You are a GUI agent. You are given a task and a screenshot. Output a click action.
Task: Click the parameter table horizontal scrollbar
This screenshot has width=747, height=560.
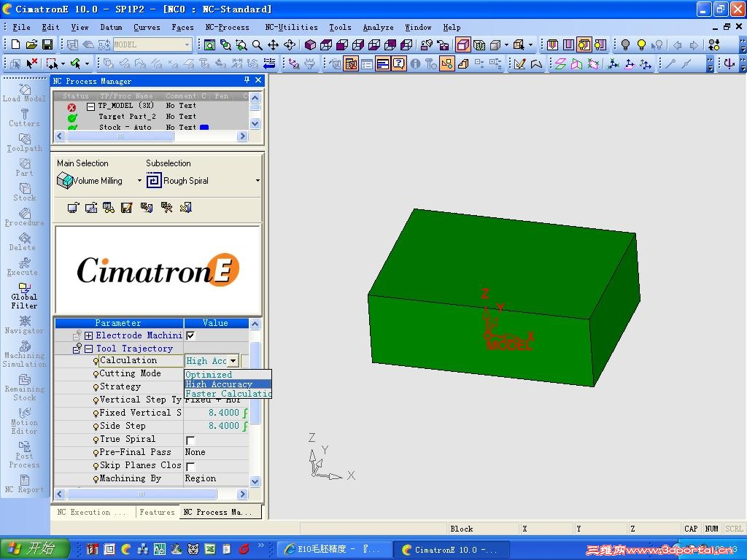pyautogui.click(x=151, y=494)
